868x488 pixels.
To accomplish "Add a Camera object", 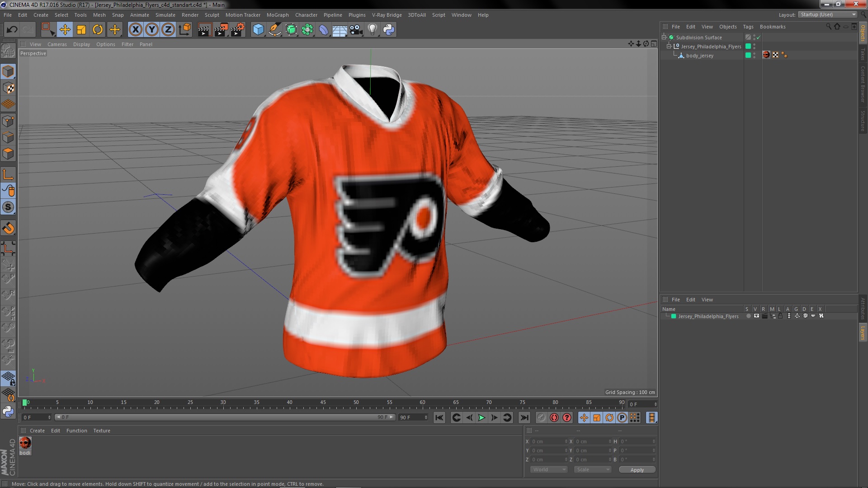I will click(x=356, y=30).
